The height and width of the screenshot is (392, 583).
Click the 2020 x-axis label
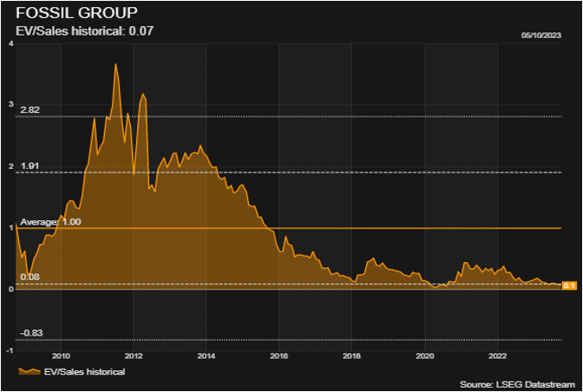click(x=424, y=356)
